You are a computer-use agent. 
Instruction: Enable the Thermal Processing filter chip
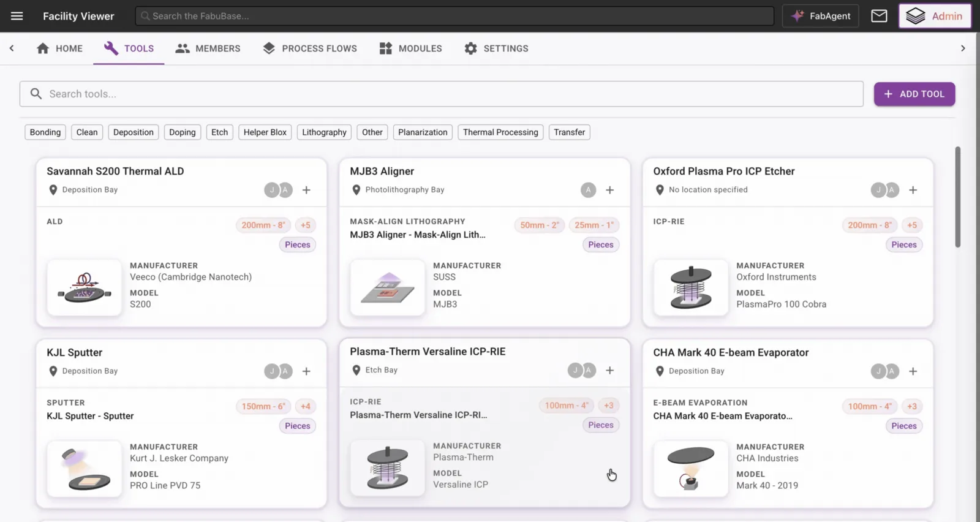click(x=500, y=132)
